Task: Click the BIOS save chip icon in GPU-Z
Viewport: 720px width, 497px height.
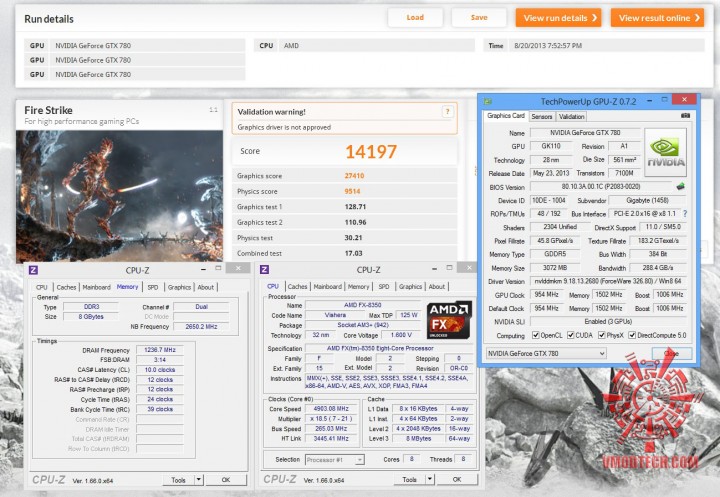Action: [681, 186]
